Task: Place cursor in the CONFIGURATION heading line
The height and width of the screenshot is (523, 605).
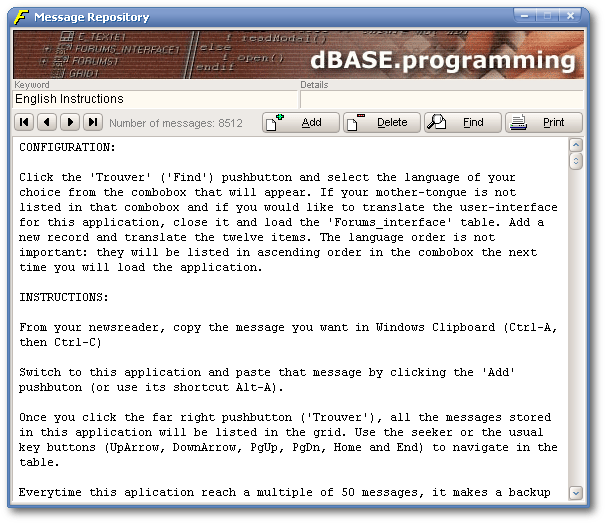Action: pos(67,148)
